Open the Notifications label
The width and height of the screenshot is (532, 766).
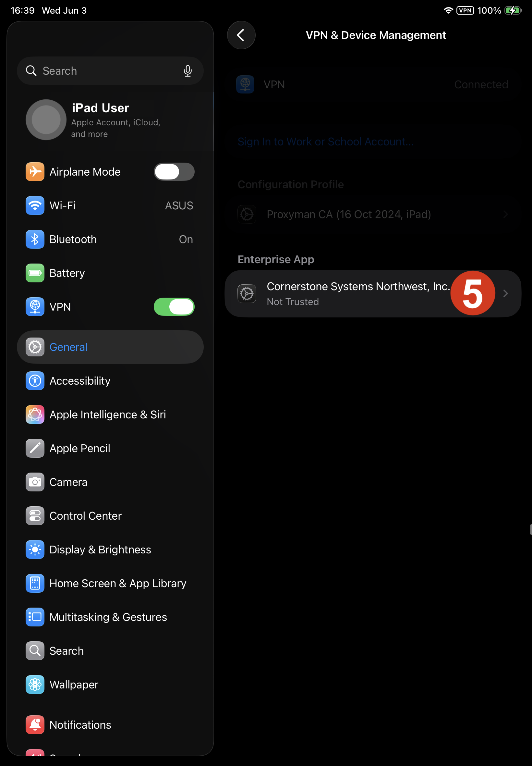[x=80, y=725]
